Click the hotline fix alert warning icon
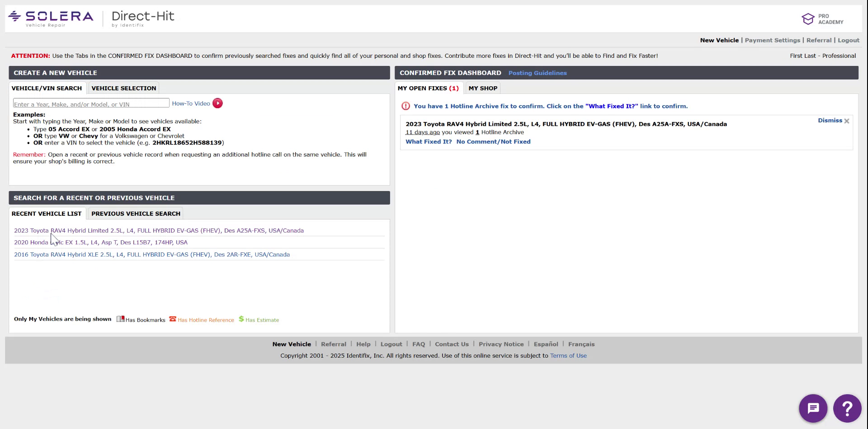The image size is (868, 429). pos(406,106)
